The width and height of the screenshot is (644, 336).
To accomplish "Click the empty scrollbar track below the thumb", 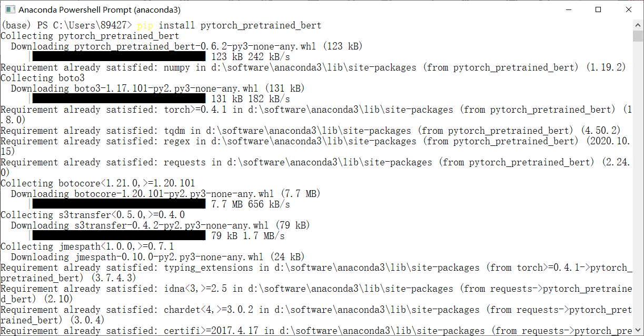I will 638,184.
